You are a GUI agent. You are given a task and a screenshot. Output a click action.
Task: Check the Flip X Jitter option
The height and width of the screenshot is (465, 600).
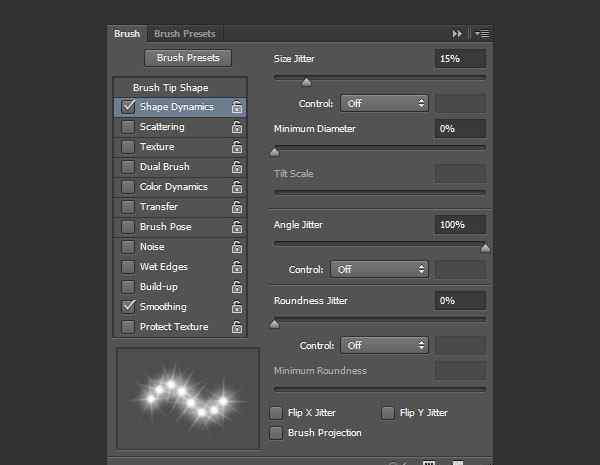276,413
